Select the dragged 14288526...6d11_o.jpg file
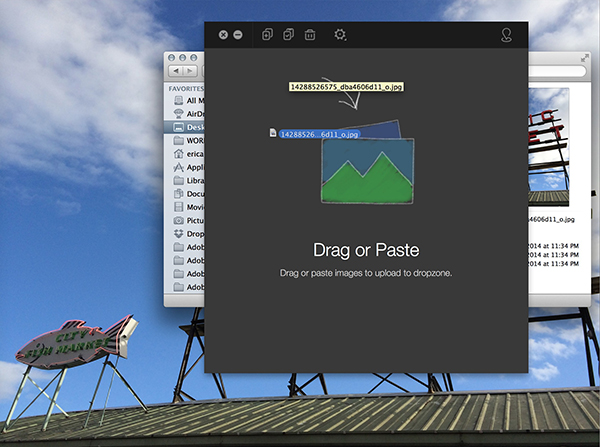Screen dimensions: 600x447 click(x=318, y=133)
